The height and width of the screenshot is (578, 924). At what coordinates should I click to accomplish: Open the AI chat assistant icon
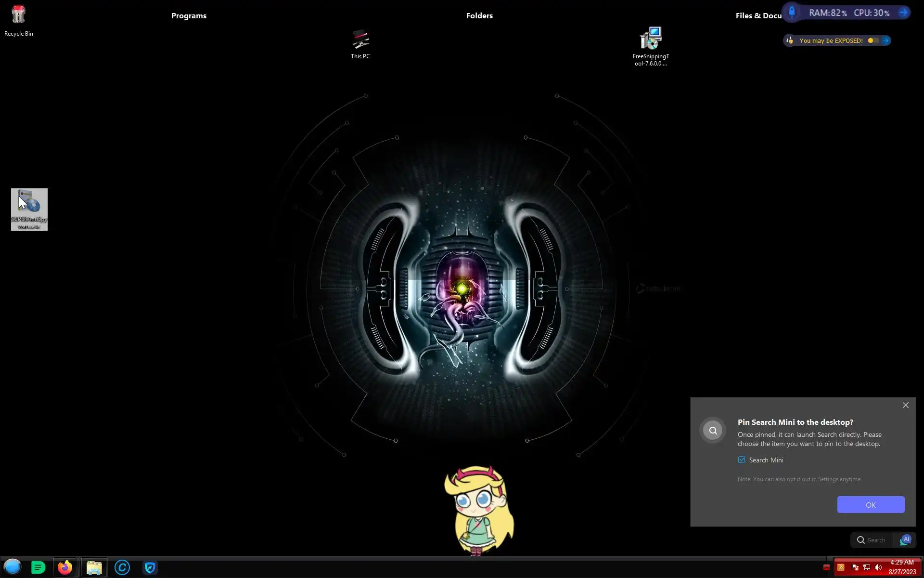905,540
